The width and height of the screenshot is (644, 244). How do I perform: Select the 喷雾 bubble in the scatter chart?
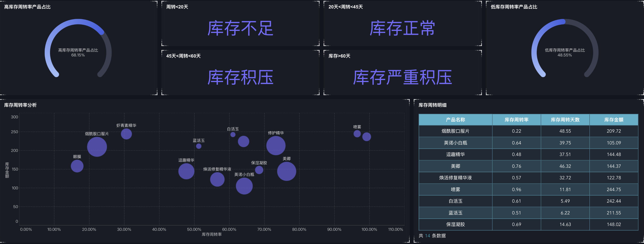pos(357,134)
